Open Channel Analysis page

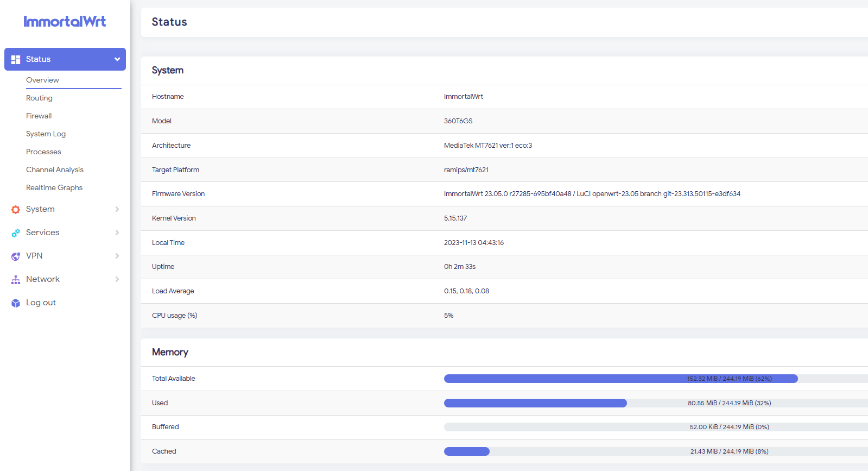(x=55, y=169)
